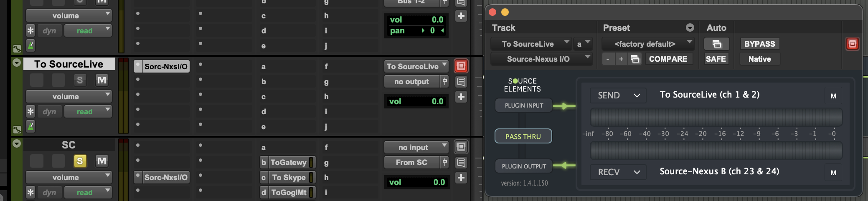The image size is (868, 201).
Task: Click the COMPARE button
Action: (x=667, y=59)
